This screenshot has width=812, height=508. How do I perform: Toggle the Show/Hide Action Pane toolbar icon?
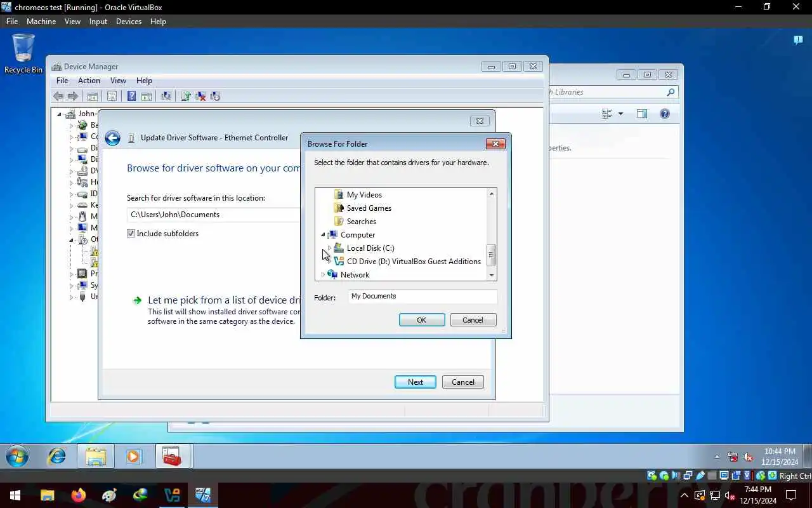click(x=147, y=97)
